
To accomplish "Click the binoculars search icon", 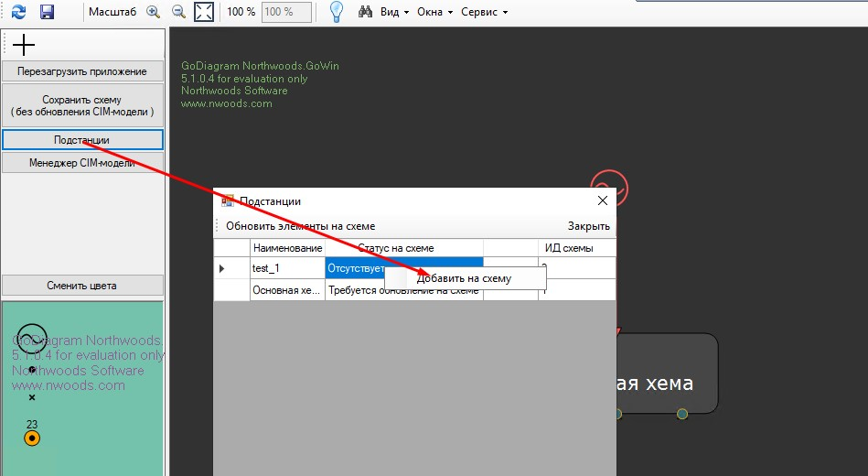I will click(365, 12).
